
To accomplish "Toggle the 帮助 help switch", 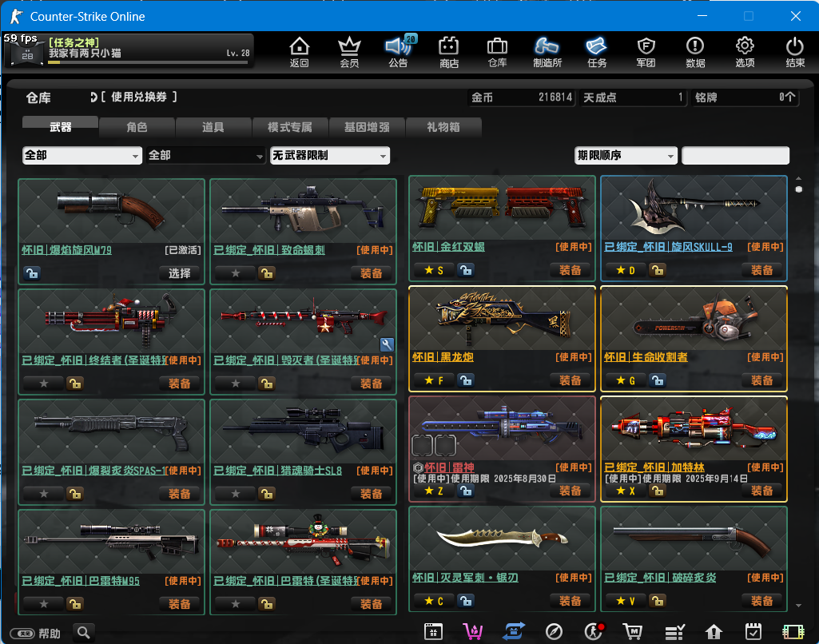I will point(22,634).
